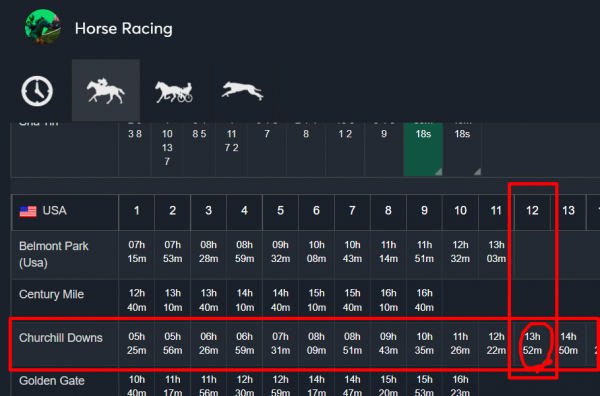
Task: Select Golden Gate venue name
Action: pos(52,381)
